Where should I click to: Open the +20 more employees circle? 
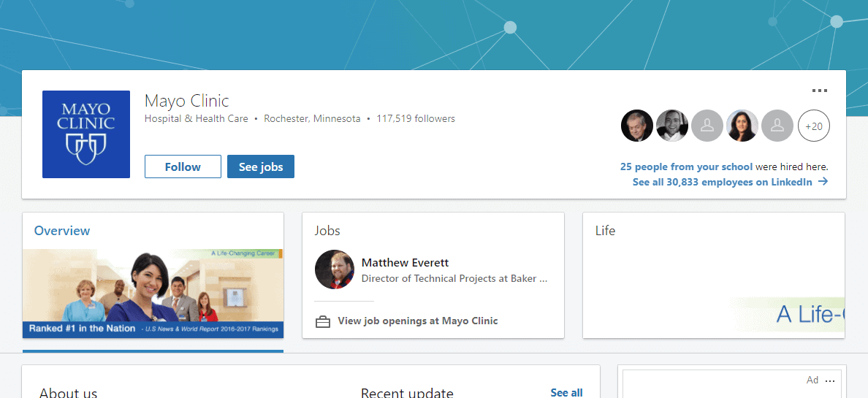click(814, 126)
